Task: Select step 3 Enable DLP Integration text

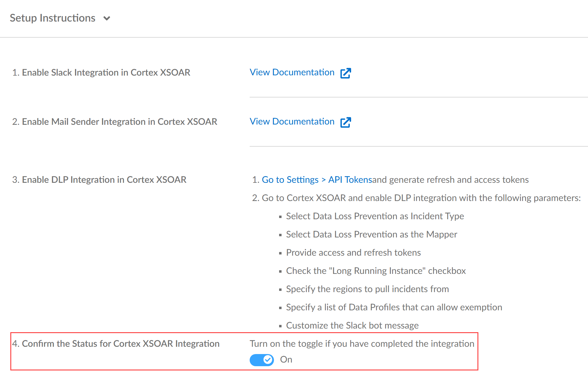Action: pos(99,180)
